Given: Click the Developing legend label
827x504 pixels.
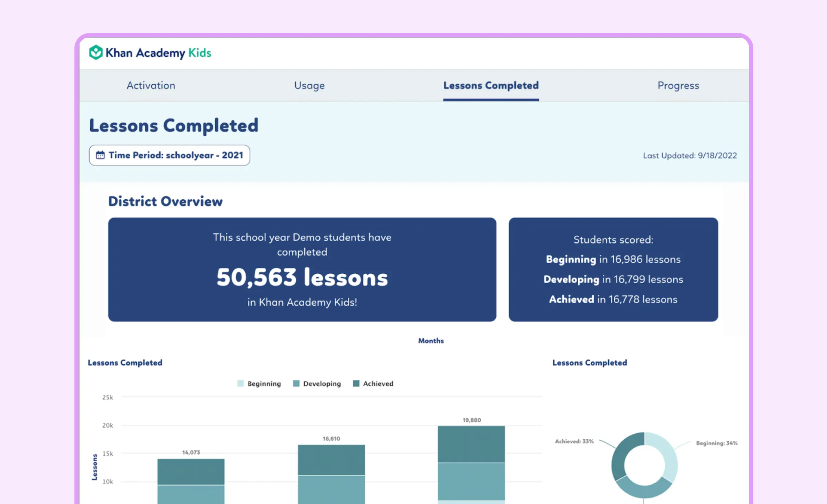Looking at the screenshot, I should [x=322, y=384].
